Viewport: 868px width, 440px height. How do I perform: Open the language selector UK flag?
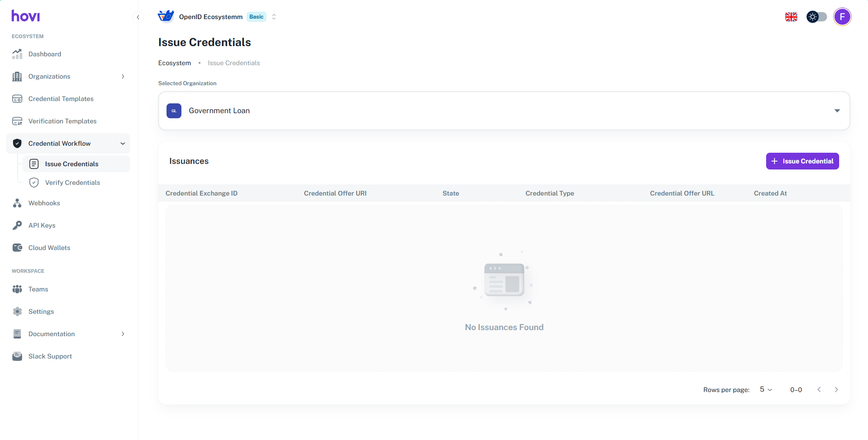(x=791, y=17)
